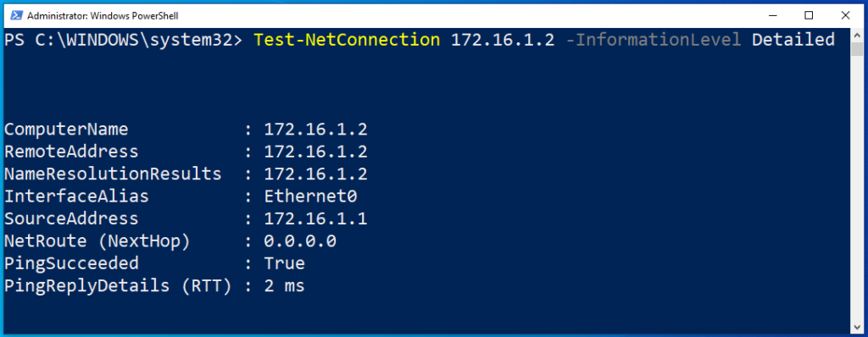The image size is (868, 337).
Task: Click the Test-NetConnection command text
Action: [347, 40]
